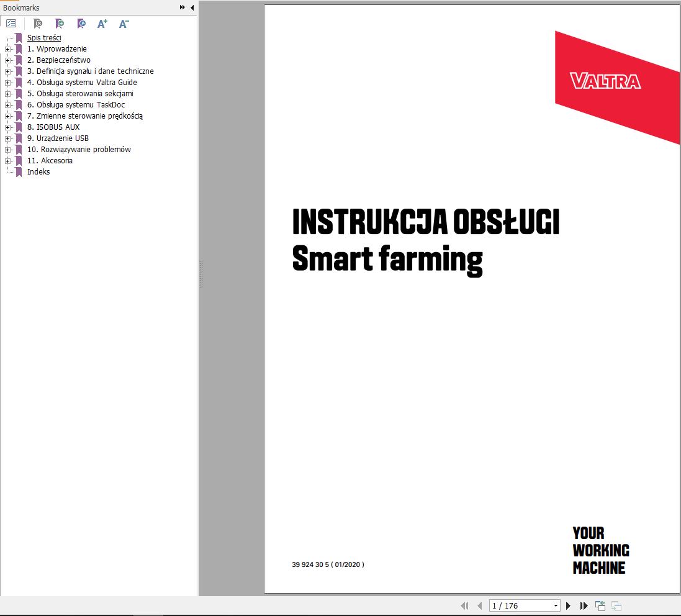Decrease bookmark text size with A- icon
Screen dimensions: 681x616
point(124,24)
